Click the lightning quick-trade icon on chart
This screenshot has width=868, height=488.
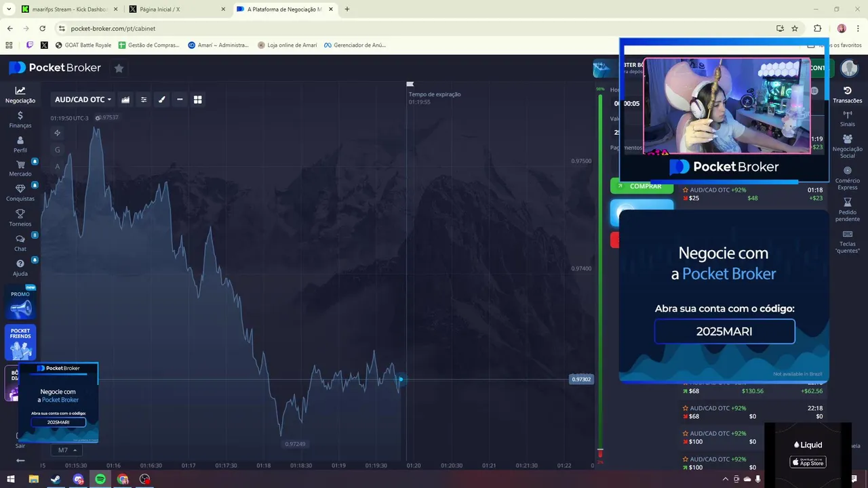(58, 133)
